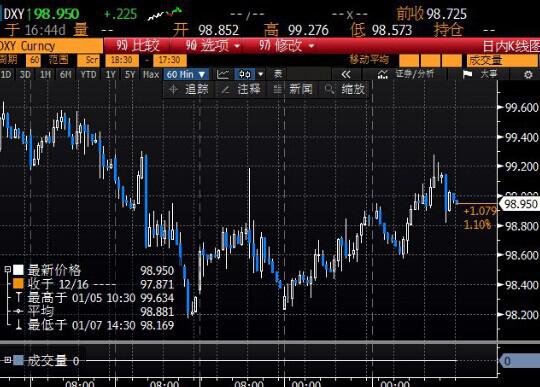
Task: Click white 最新价格 legend swatch
Action: [x=18, y=270]
